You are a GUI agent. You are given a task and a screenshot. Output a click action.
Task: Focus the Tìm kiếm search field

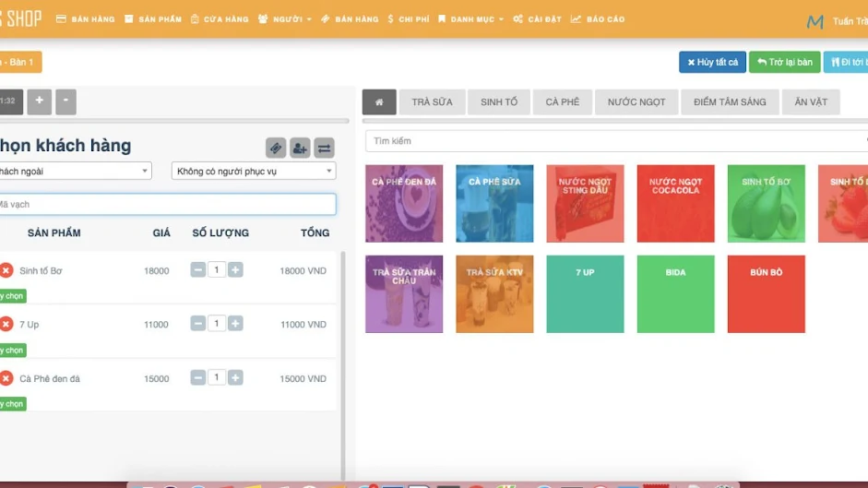616,141
